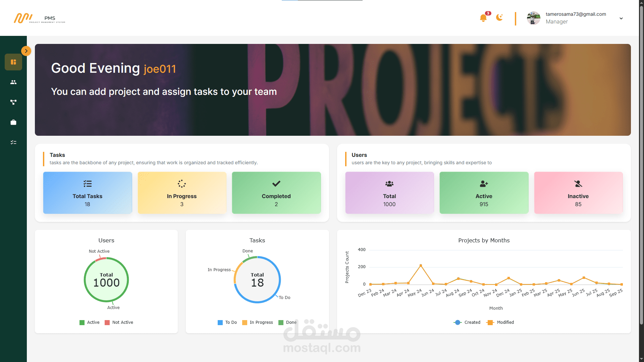Viewport: 644px width, 362px height.
Task: Click the joe011 username text
Action: pyautogui.click(x=160, y=69)
